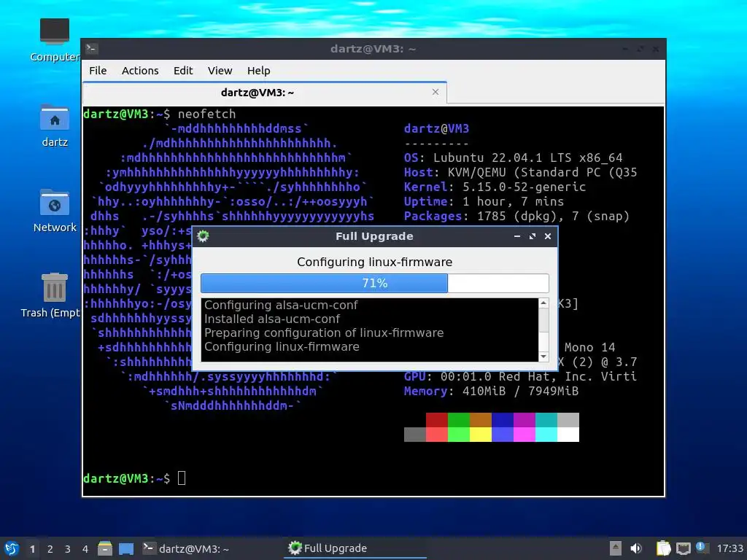Click the 'Configuring linux-firmware' heading above progress bar
The image size is (747, 560).
[x=374, y=262]
